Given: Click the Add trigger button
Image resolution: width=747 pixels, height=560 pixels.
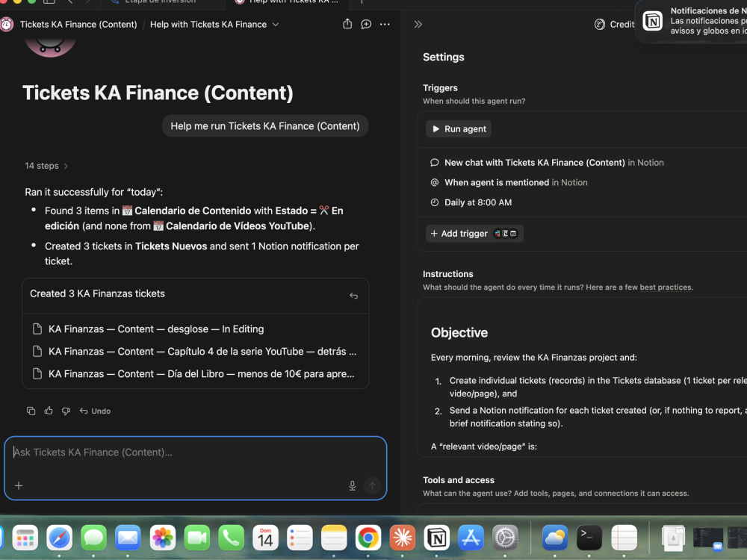Looking at the screenshot, I should pyautogui.click(x=474, y=233).
